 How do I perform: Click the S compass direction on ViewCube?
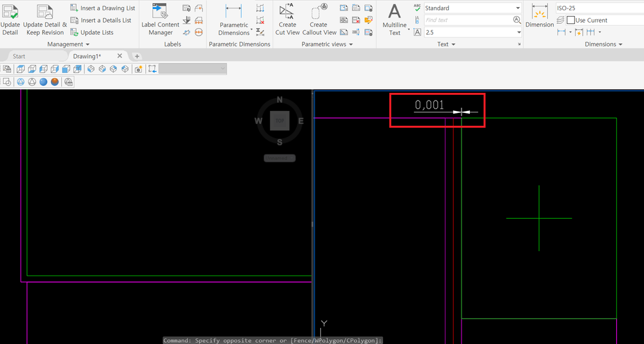point(280,142)
